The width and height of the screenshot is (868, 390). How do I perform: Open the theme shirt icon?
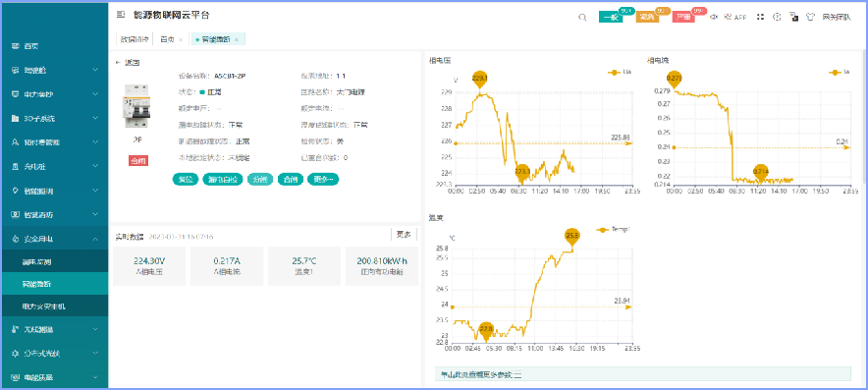click(811, 17)
